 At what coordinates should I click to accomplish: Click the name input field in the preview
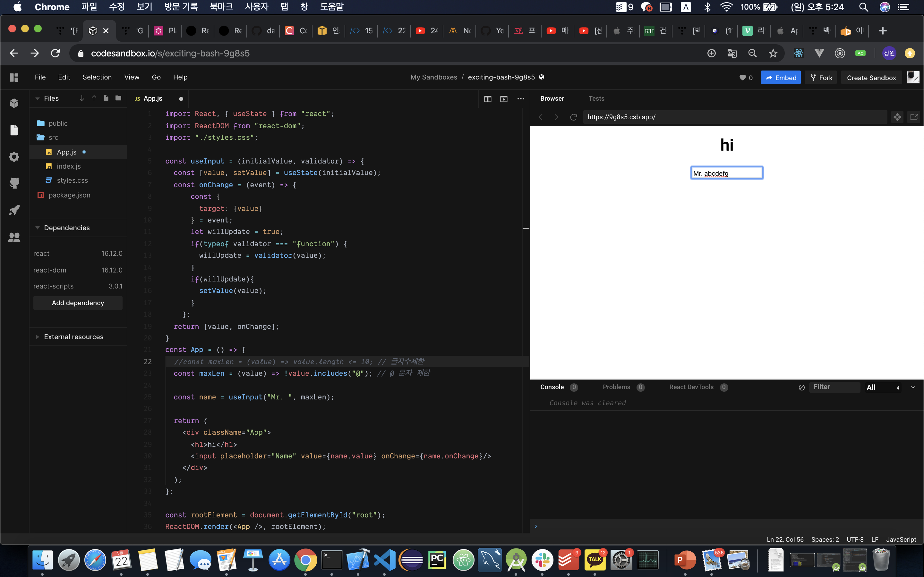(726, 173)
